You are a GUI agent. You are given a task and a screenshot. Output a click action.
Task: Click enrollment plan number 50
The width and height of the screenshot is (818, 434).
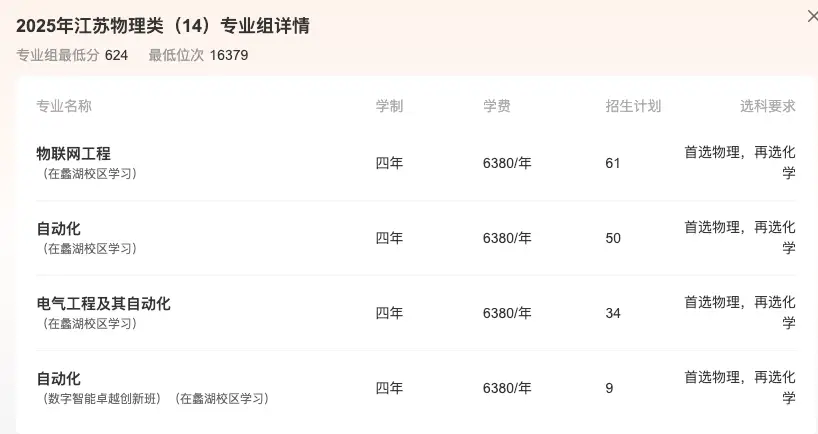click(x=613, y=238)
